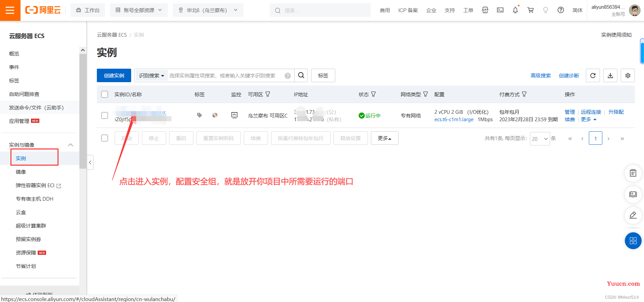Open column settings gear icon
Image resolution: width=644 pixels, height=302 pixels.
(628, 75)
